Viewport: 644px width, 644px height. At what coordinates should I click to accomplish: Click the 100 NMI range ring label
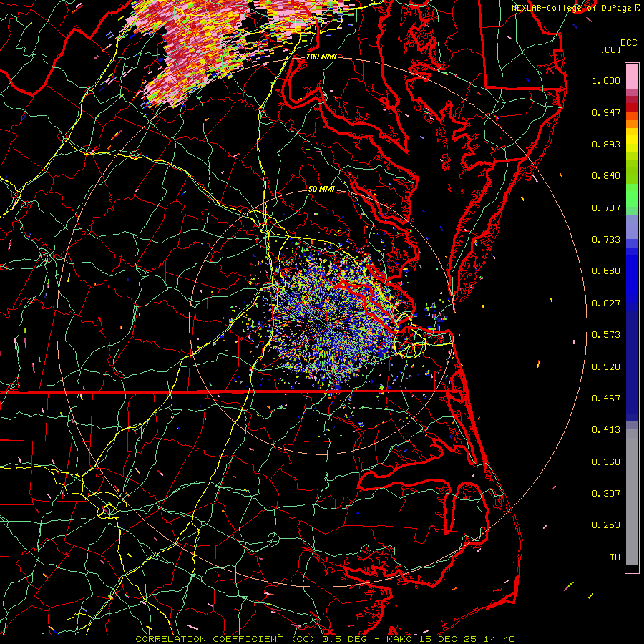(x=321, y=57)
